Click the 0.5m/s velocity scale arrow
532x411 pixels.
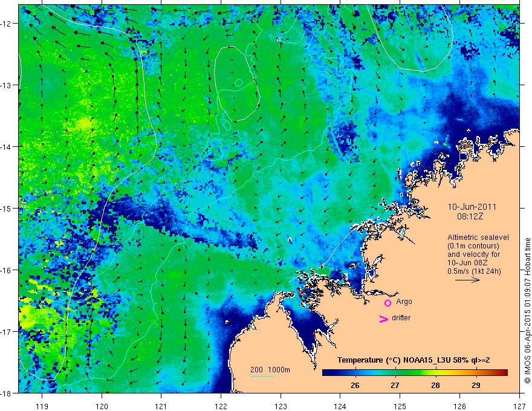click(x=467, y=280)
